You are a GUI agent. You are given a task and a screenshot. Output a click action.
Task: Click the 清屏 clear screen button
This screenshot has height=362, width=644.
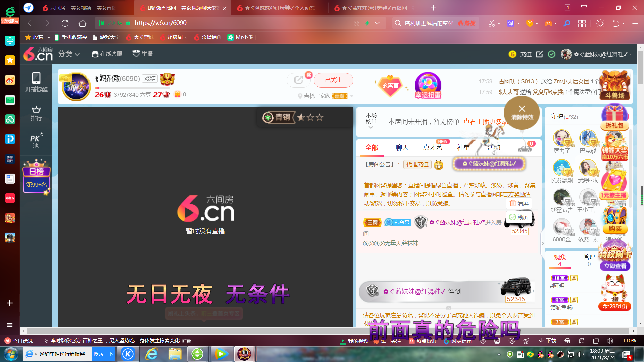(x=519, y=203)
